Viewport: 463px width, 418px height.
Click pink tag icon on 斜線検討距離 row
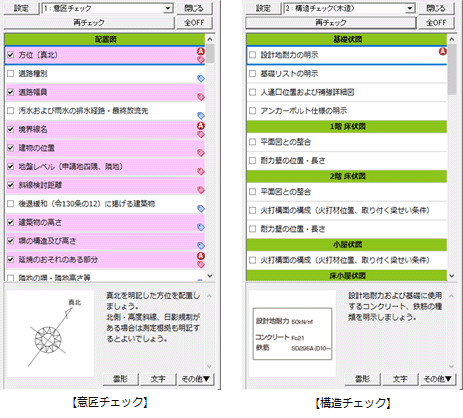coord(201,190)
